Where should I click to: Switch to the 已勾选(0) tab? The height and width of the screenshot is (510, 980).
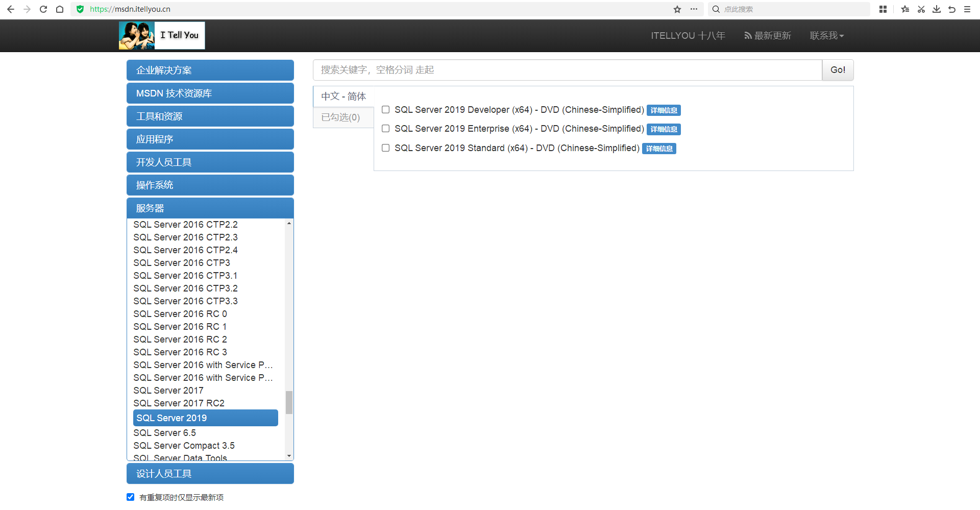[x=340, y=117]
